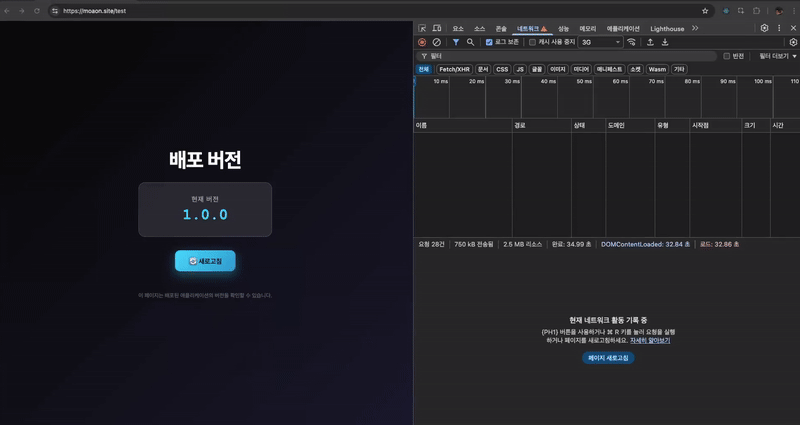Toggle the device toolbar icon
Image resolution: width=800 pixels, height=425 pixels.
coord(437,28)
